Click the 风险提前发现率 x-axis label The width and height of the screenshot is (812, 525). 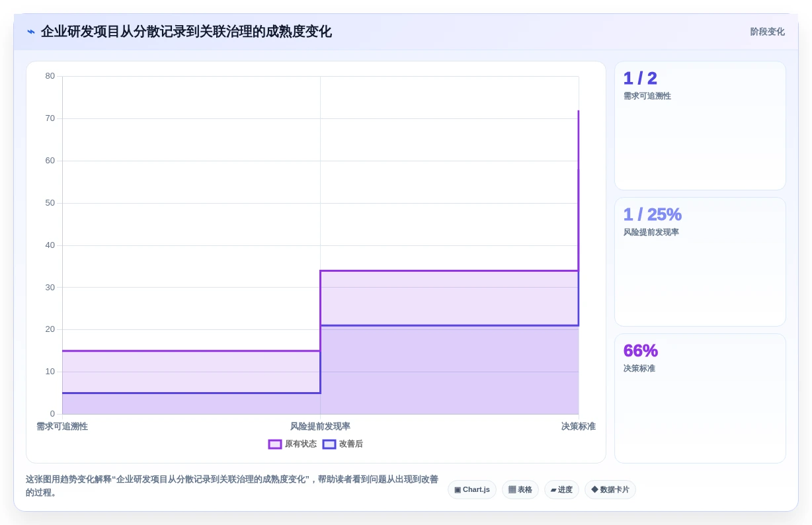pyautogui.click(x=320, y=426)
